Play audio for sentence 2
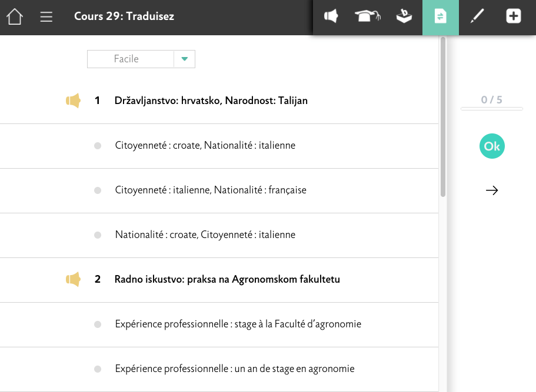536x392 pixels. 73,280
